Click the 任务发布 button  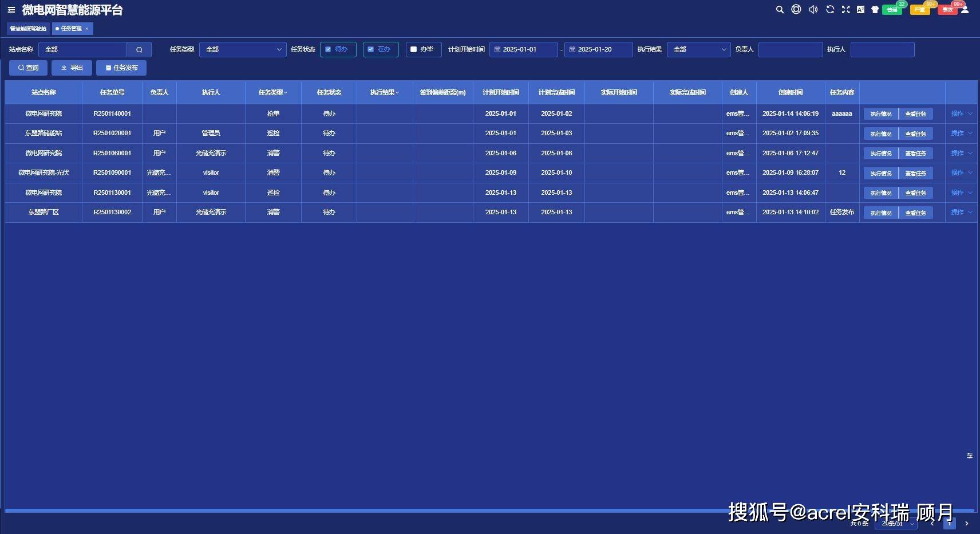121,68
